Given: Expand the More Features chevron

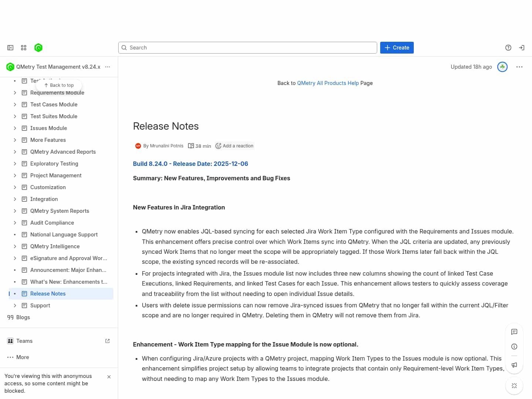Looking at the screenshot, I should coord(15,140).
